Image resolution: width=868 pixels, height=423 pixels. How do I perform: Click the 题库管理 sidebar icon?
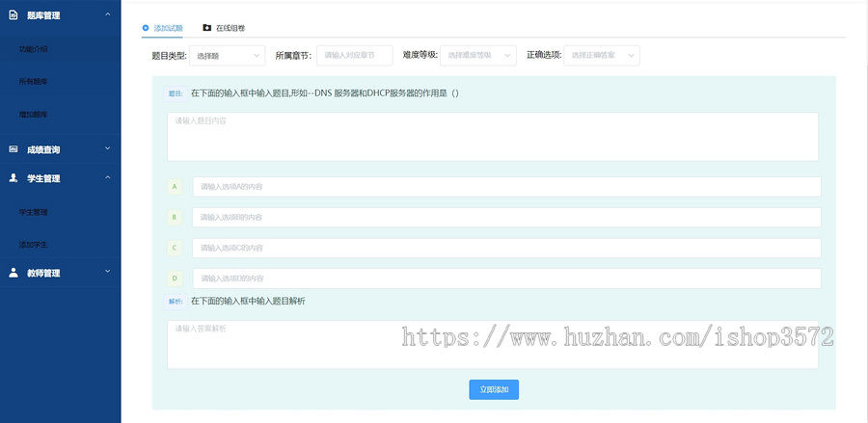coord(14,15)
